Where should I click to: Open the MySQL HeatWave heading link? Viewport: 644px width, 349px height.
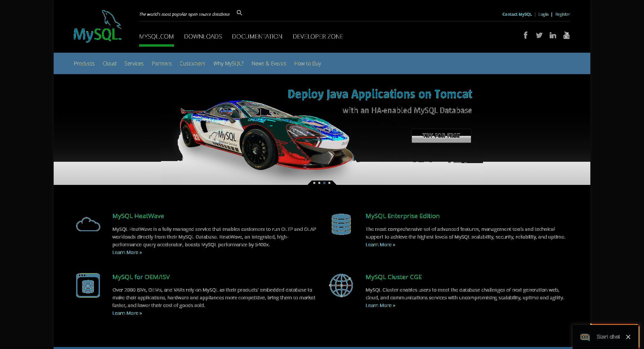138,216
